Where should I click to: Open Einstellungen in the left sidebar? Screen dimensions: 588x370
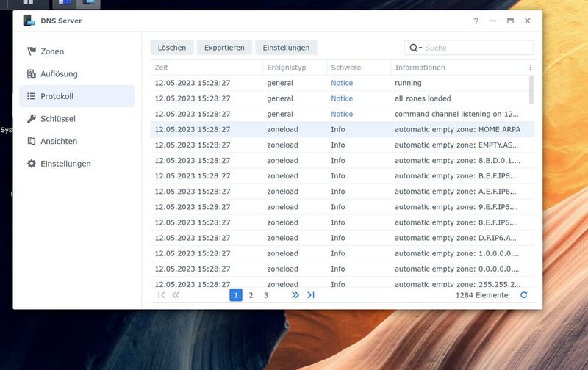point(76,164)
